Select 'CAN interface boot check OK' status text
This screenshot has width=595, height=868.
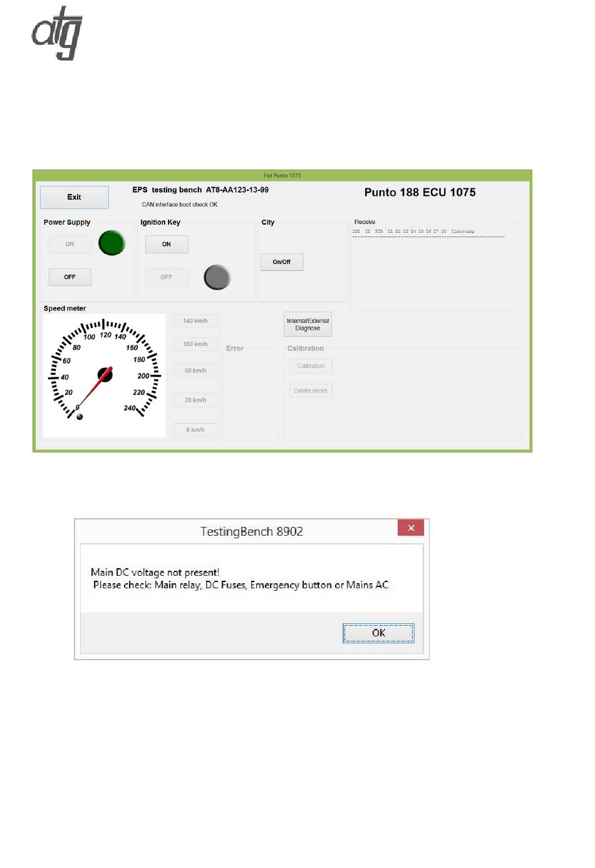(180, 205)
